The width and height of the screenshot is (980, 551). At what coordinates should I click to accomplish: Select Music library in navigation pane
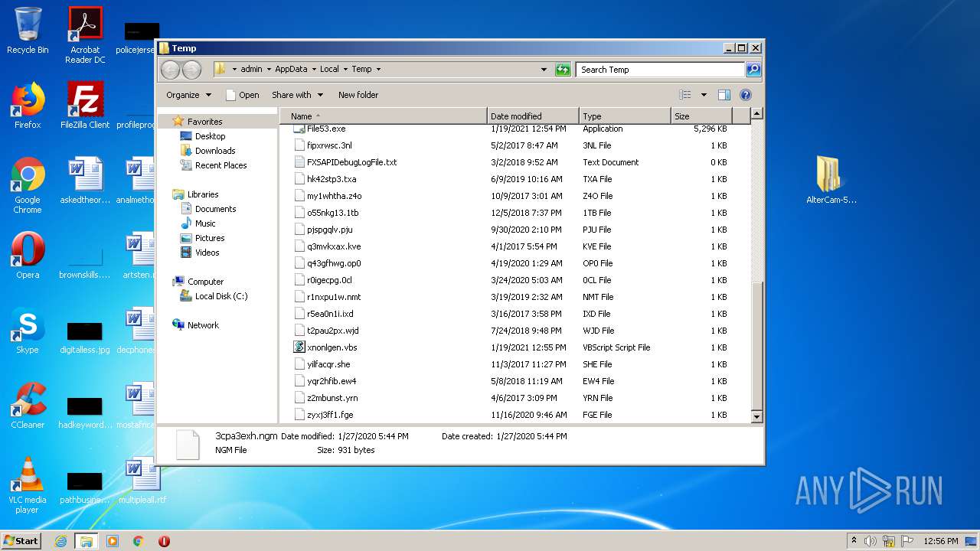pyautogui.click(x=205, y=223)
